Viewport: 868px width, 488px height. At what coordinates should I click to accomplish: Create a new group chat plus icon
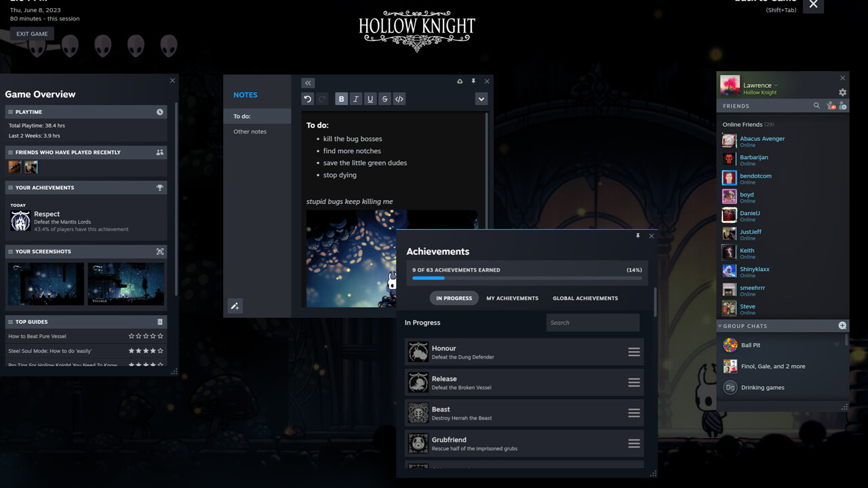842,326
